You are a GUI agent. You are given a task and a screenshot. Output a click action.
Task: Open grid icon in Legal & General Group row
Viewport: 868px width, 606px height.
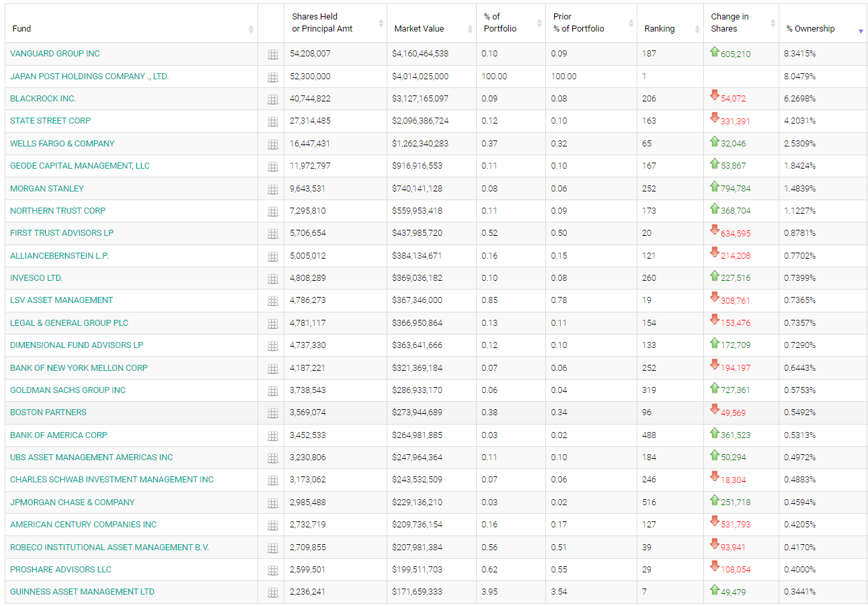click(x=273, y=324)
